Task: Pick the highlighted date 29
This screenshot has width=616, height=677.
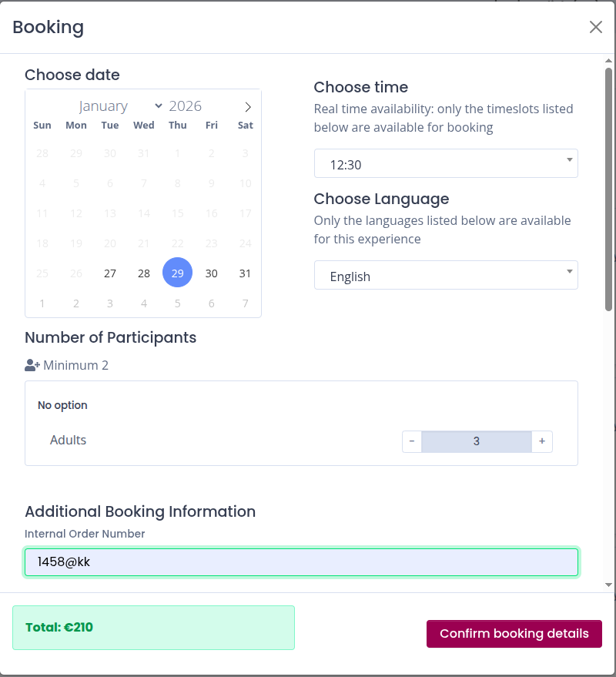Action: coord(178,273)
